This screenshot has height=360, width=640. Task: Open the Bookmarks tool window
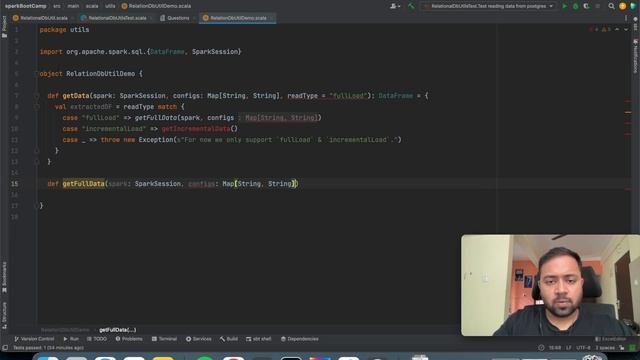4,278
